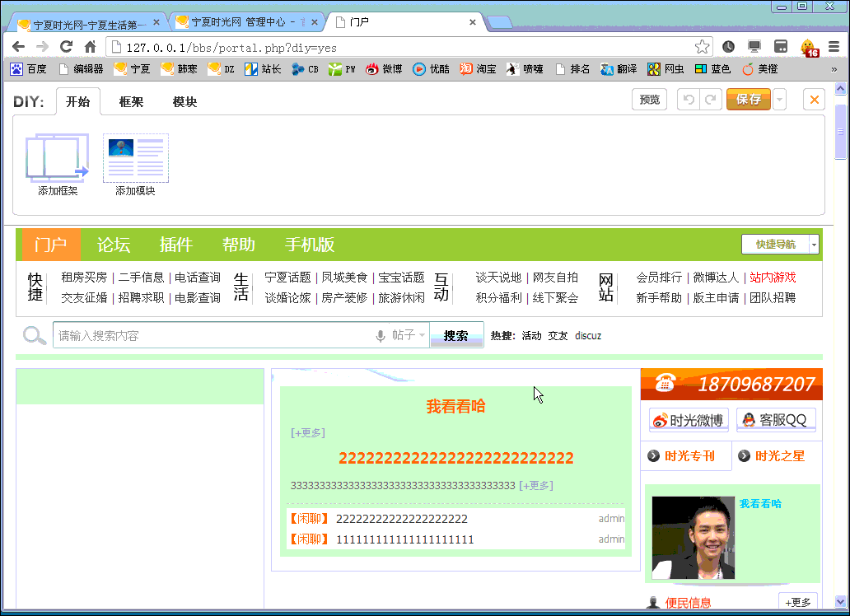Image resolution: width=850 pixels, height=616 pixels.
Task: Select the 手机版 navigation tab
Action: 310,245
